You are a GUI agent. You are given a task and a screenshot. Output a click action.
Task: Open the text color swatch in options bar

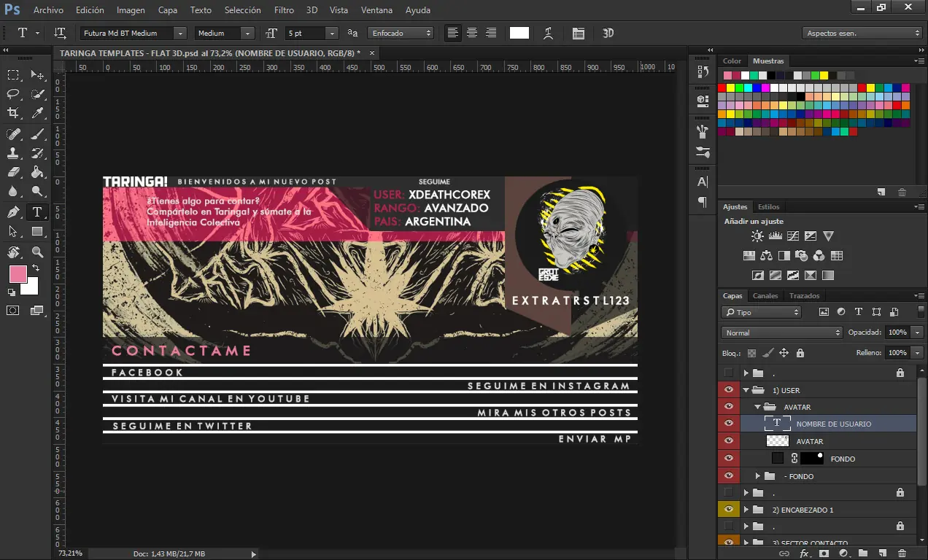click(x=519, y=33)
